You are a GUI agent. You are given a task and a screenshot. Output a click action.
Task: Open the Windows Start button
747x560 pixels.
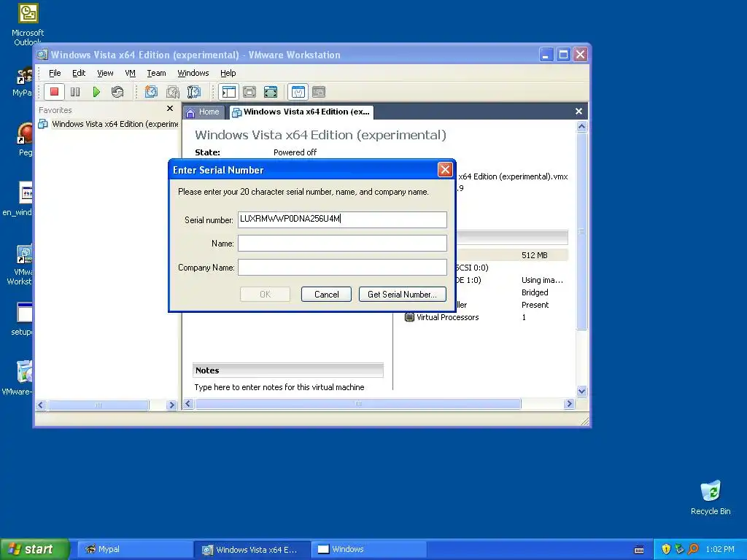click(x=34, y=549)
